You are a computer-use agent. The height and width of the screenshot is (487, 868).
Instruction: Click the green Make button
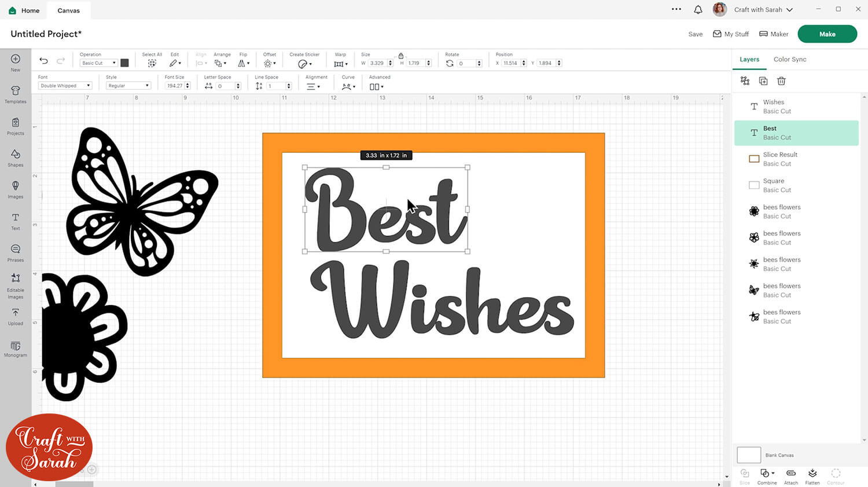click(x=827, y=34)
